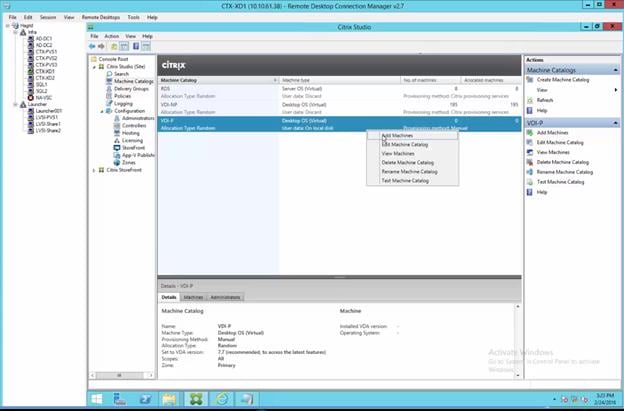The width and height of the screenshot is (624, 411).
Task: Open the Action menu in Citrix Studio
Action: tap(112, 36)
